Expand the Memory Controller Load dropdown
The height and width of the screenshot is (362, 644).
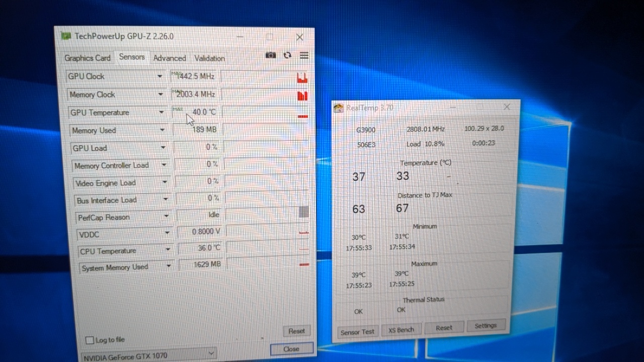[164, 165]
